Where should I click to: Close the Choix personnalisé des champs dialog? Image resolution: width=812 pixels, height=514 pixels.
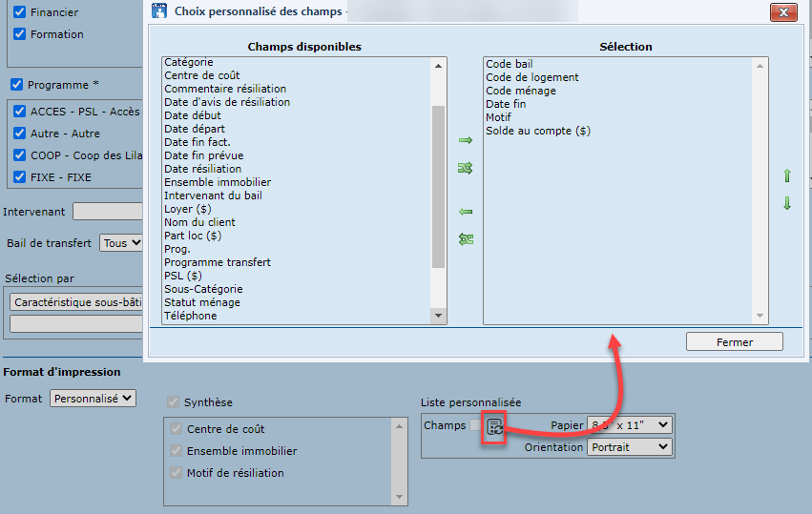(783, 12)
